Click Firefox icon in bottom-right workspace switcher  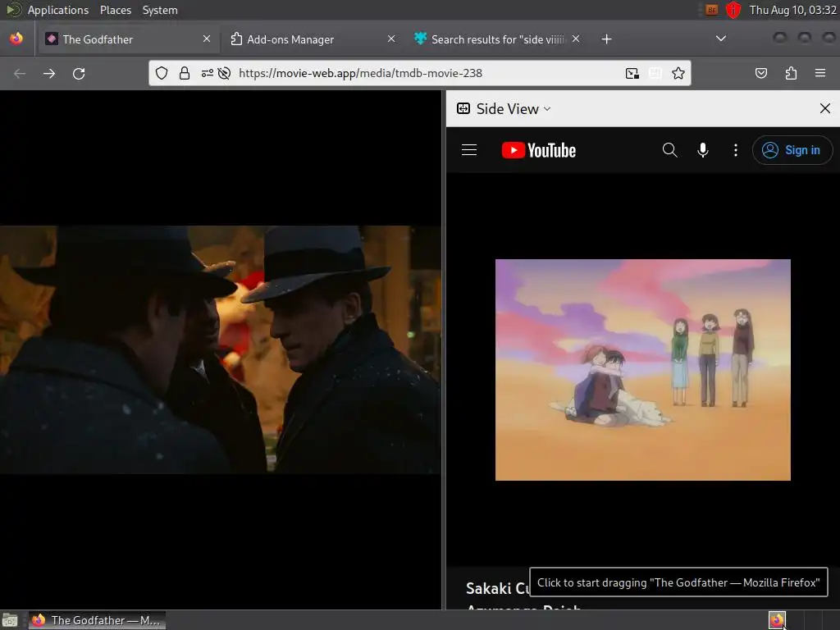pyautogui.click(x=777, y=620)
